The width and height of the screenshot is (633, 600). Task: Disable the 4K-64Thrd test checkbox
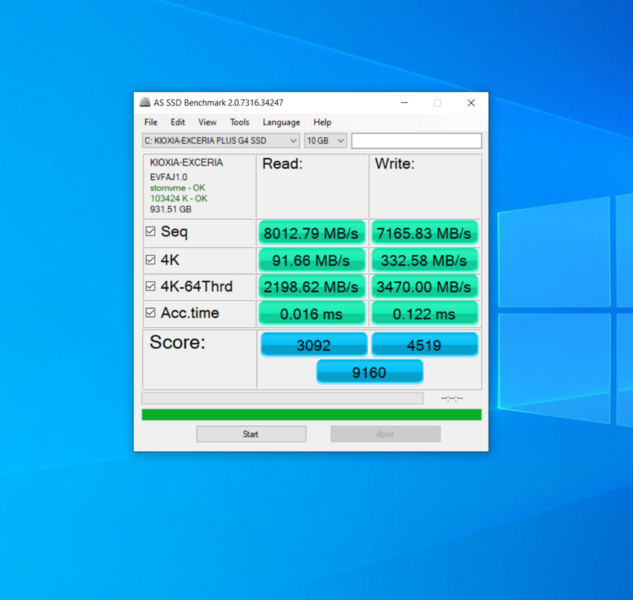(150, 286)
